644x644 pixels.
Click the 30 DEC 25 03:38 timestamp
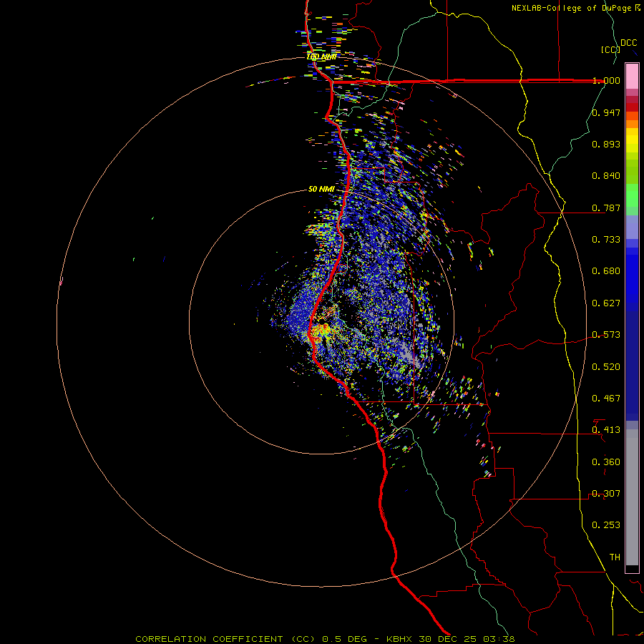coord(467,639)
